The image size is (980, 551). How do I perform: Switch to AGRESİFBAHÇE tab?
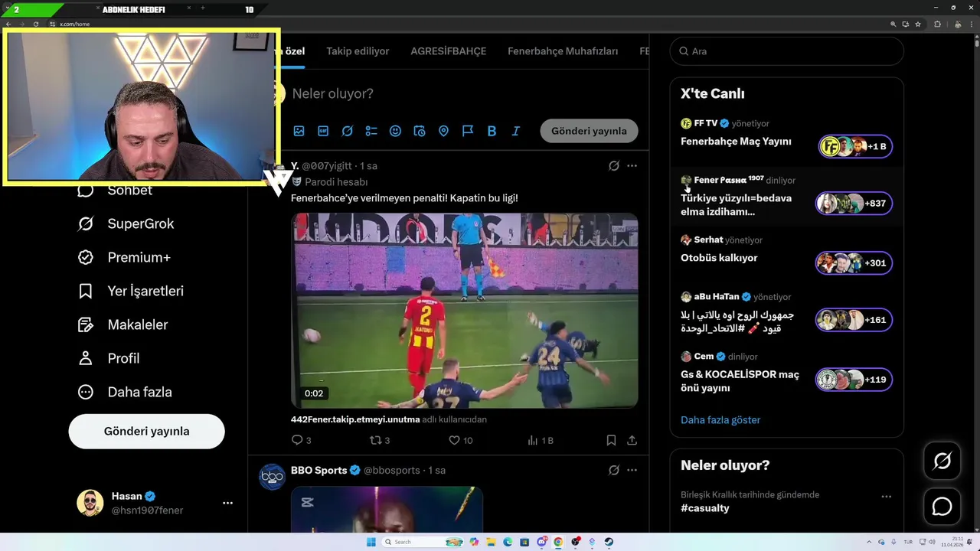(449, 51)
